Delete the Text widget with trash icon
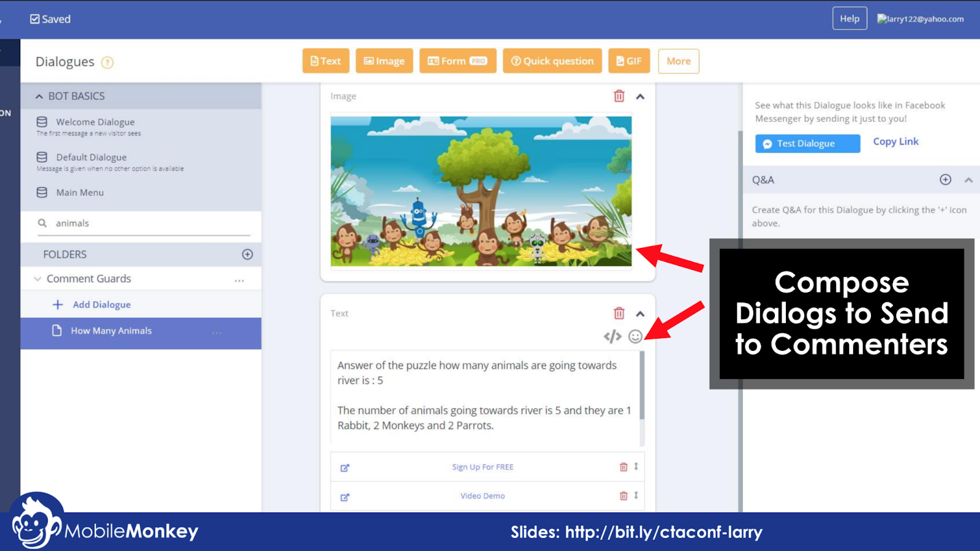Image resolution: width=980 pixels, height=551 pixels. point(619,313)
